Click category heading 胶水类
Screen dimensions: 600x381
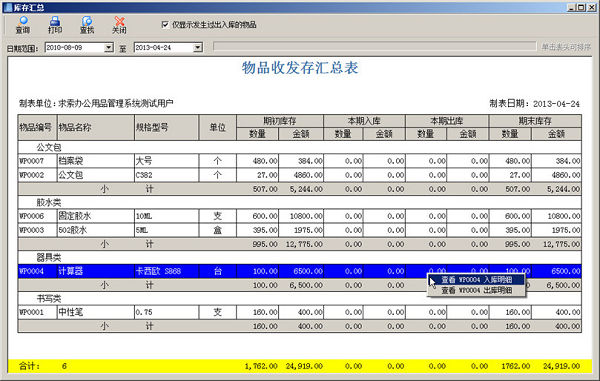[x=49, y=202]
